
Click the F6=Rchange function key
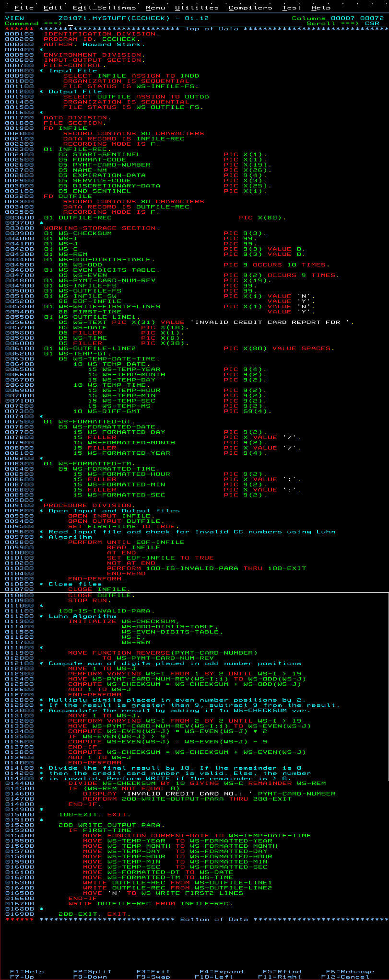pos(350,972)
